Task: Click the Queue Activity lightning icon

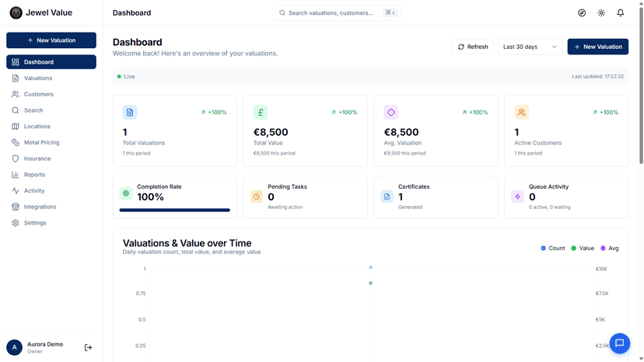Action: click(517, 197)
